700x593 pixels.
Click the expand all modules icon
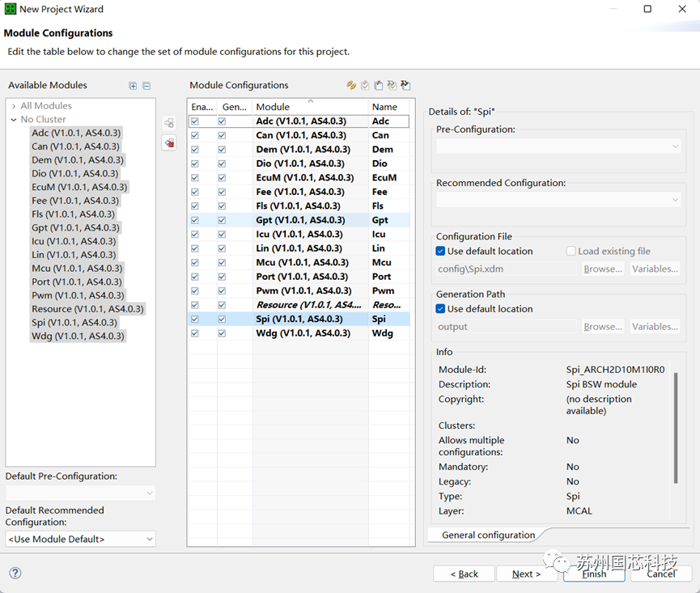point(133,86)
